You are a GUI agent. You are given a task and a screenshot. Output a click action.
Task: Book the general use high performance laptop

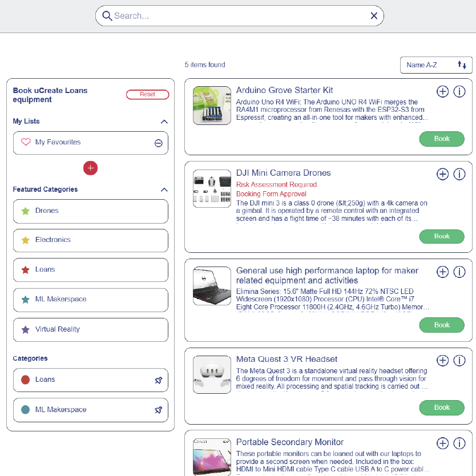[442, 325]
